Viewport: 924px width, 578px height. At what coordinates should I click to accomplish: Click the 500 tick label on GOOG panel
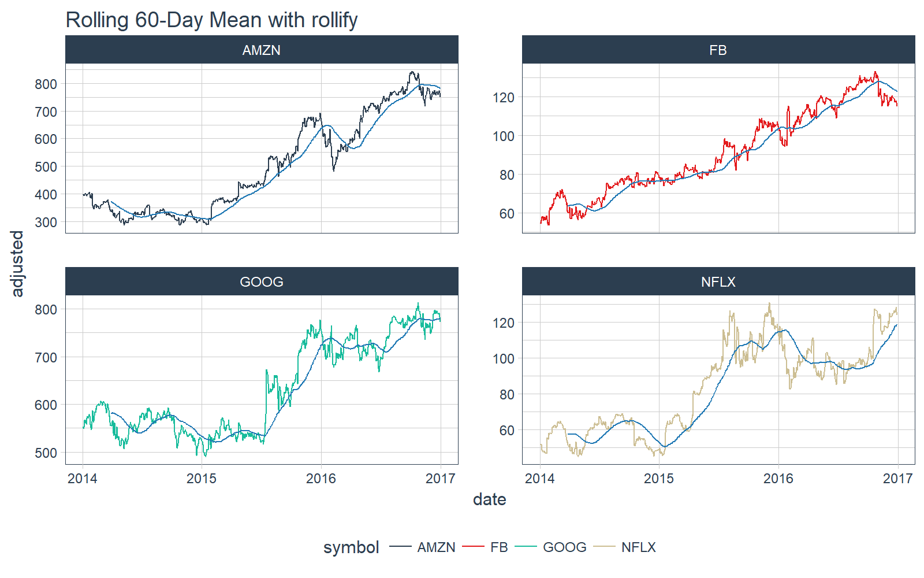click(x=46, y=453)
